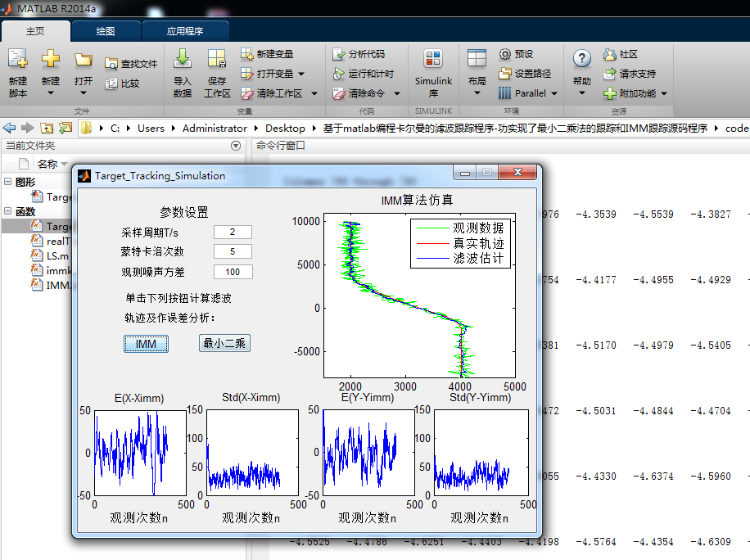Viewport: 750px width, 560px height.
Task: Click 打开变量 (Open Variable)
Action: 267,74
